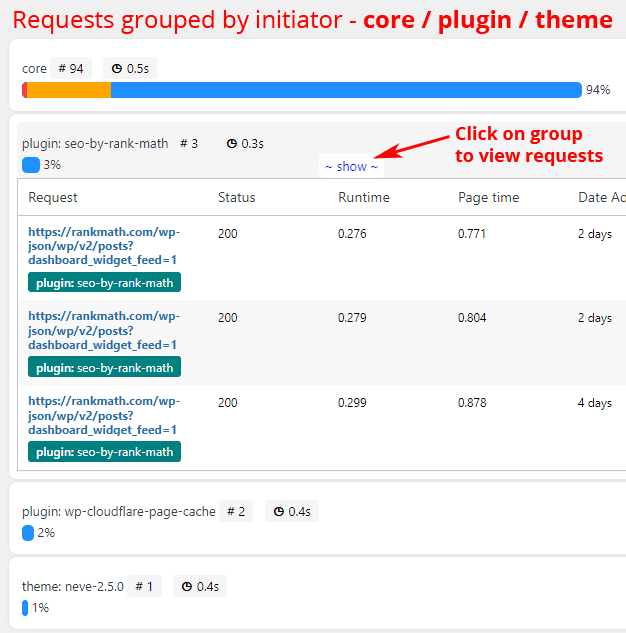Click the seo-by-rank-math tag in the 0.279 row

pyautogui.click(x=105, y=367)
